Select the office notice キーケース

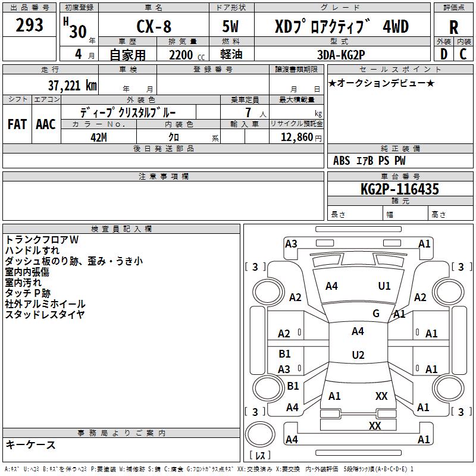pyautogui.click(x=31, y=445)
